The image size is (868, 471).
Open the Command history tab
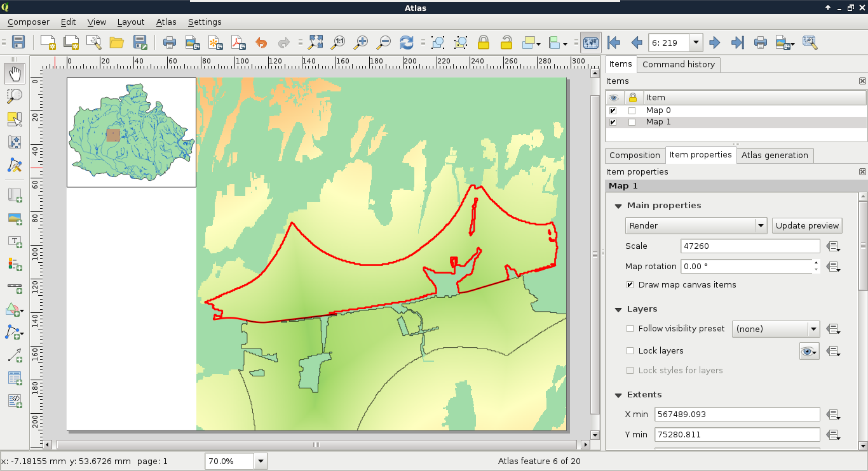point(678,64)
